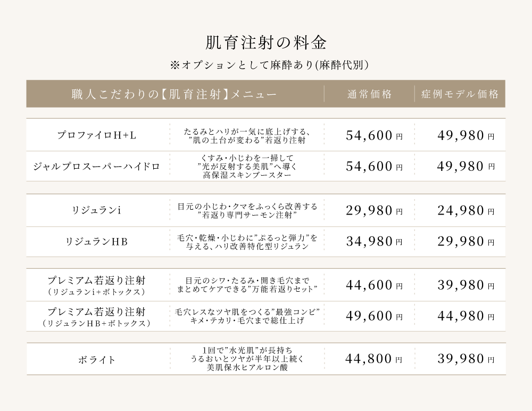Click the 24,980円 model price for リジュランi
The width and height of the screenshot is (532, 411).
pyautogui.click(x=466, y=211)
